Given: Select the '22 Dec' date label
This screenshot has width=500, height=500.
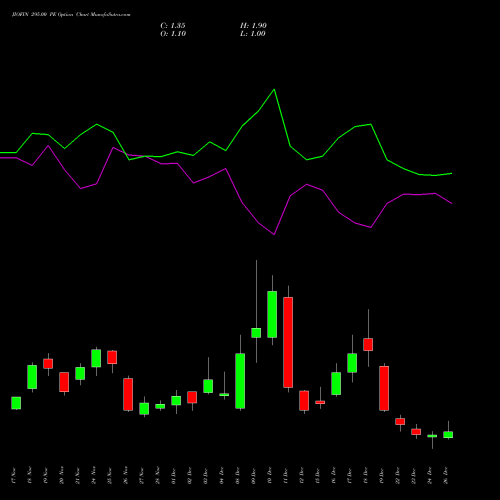Looking at the screenshot, I should point(398,476).
